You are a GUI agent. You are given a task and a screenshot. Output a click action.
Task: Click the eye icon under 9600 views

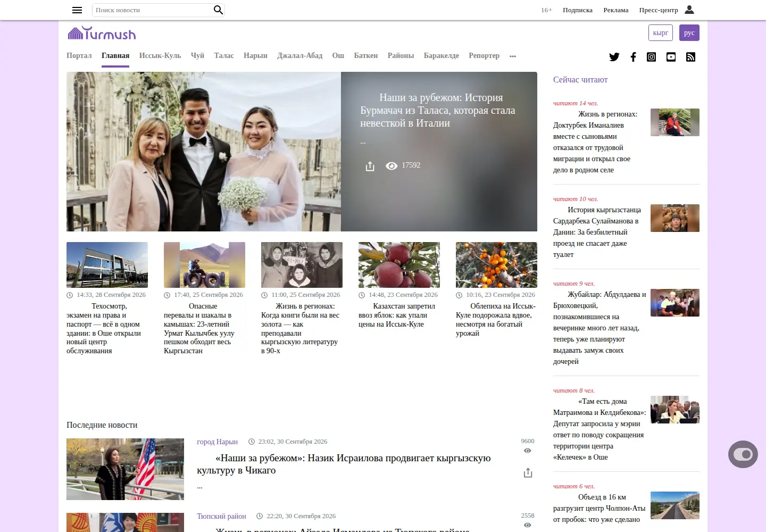(528, 451)
